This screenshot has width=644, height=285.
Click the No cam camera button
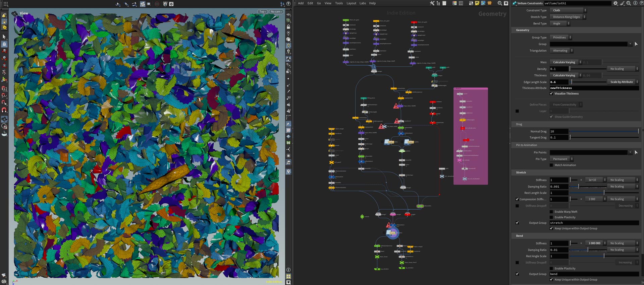tap(276, 12)
